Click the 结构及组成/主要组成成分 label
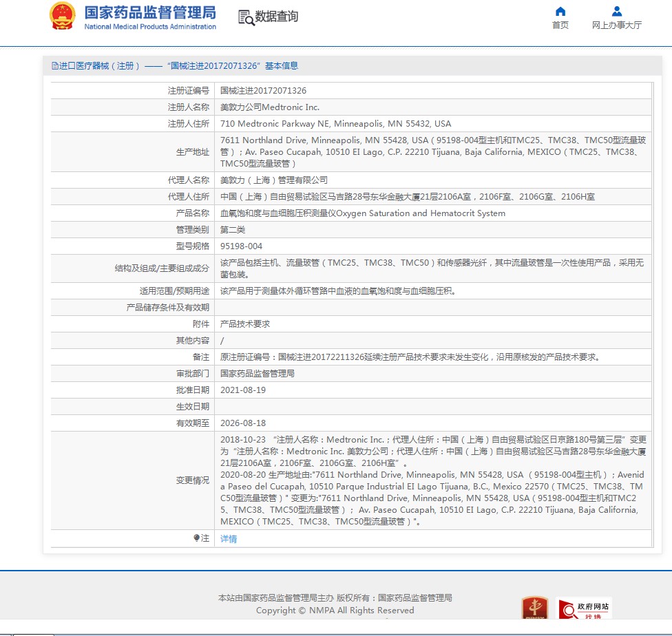Screen dimensions: 672x636 click(x=162, y=268)
